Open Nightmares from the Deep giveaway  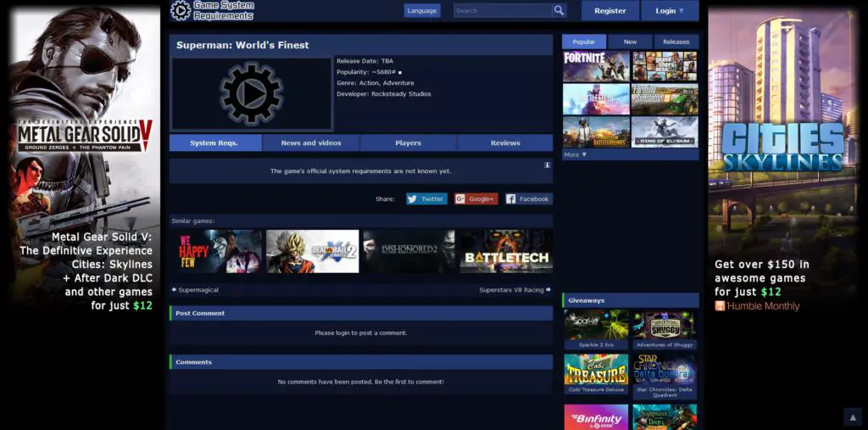665,417
